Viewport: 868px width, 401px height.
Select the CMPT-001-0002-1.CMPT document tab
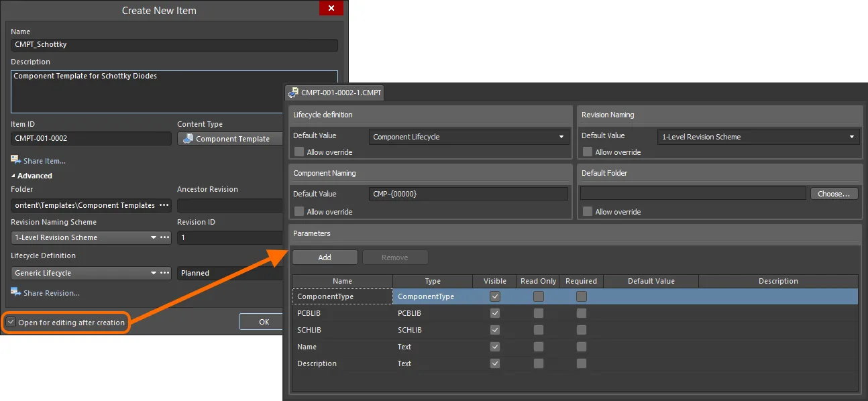tap(335, 93)
